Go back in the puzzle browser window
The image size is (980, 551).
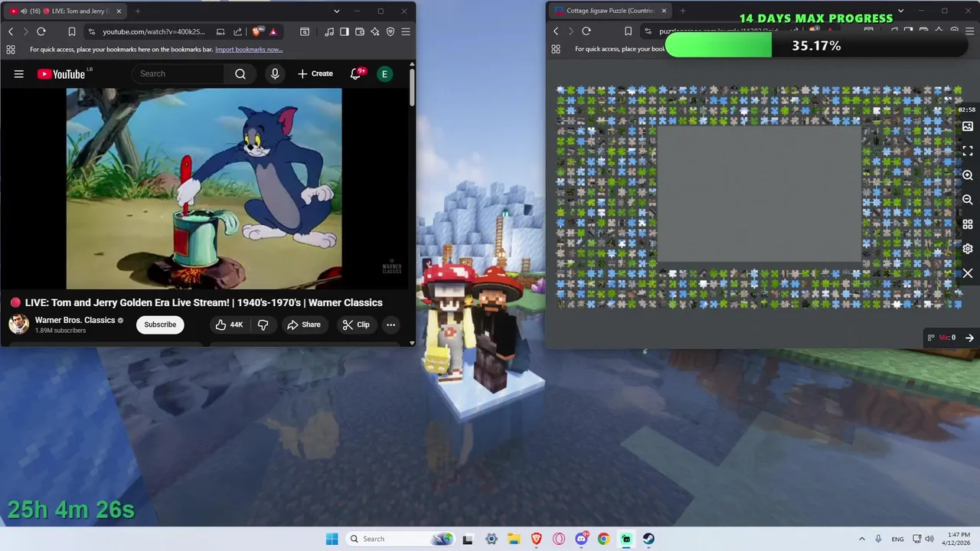point(556,31)
